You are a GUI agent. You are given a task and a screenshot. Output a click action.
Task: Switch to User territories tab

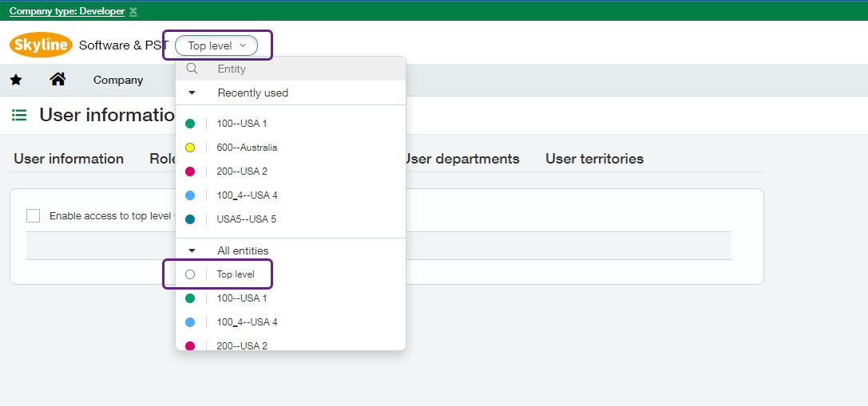[594, 159]
